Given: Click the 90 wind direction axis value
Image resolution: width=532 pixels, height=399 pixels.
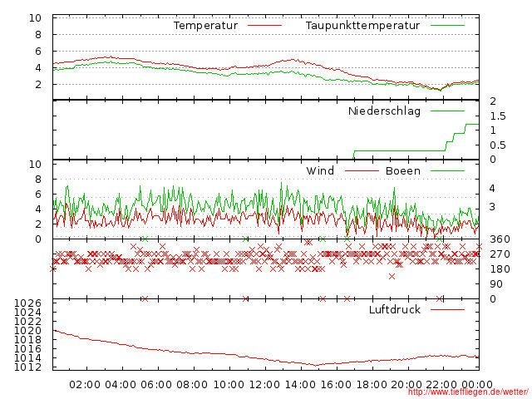Looking at the screenshot, I should click(495, 284).
